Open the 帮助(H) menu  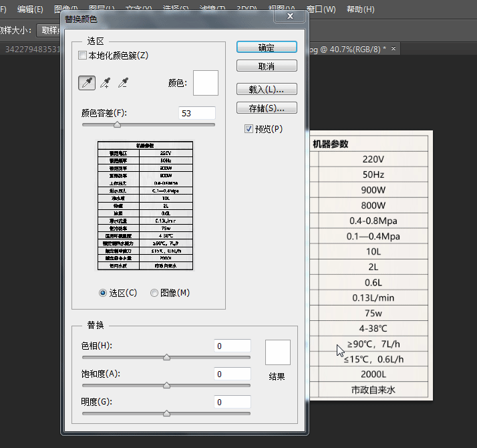(x=361, y=9)
